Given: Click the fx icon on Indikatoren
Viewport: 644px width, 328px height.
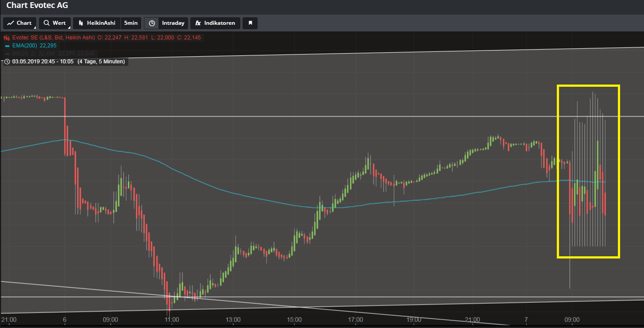Looking at the screenshot, I should (x=198, y=23).
